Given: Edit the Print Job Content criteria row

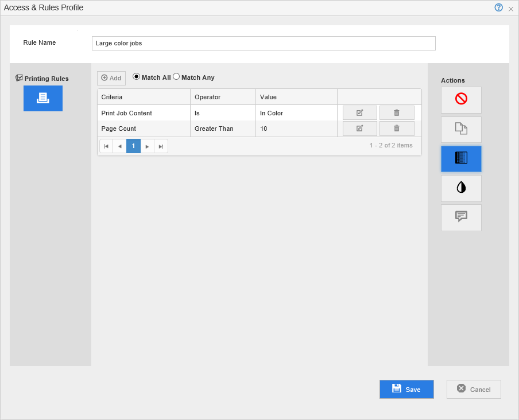Looking at the screenshot, I should [x=360, y=113].
